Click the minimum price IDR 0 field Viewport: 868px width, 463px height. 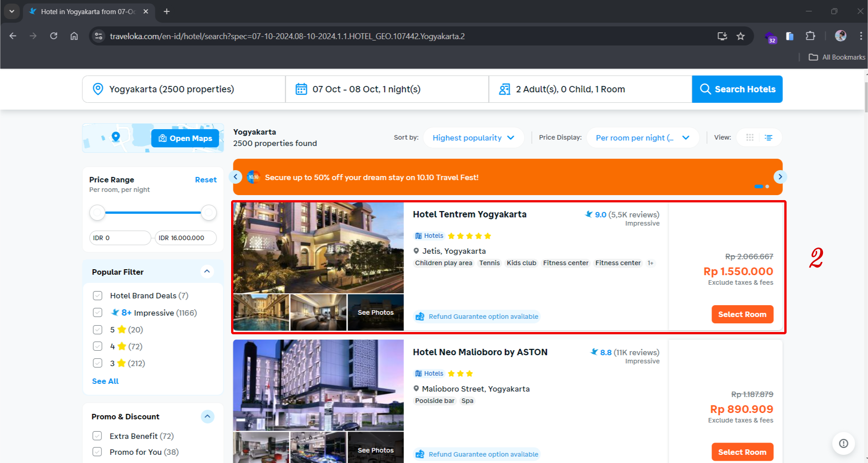pyautogui.click(x=120, y=238)
